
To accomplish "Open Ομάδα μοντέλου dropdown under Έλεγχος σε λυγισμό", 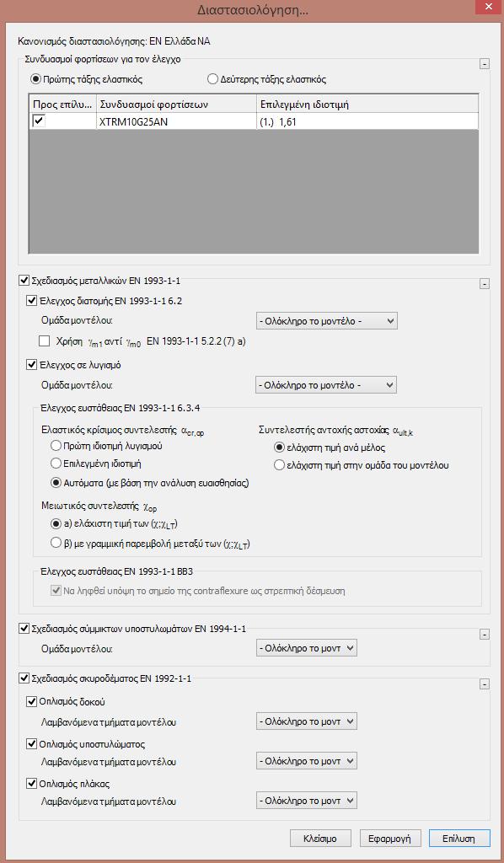I will (x=326, y=384).
